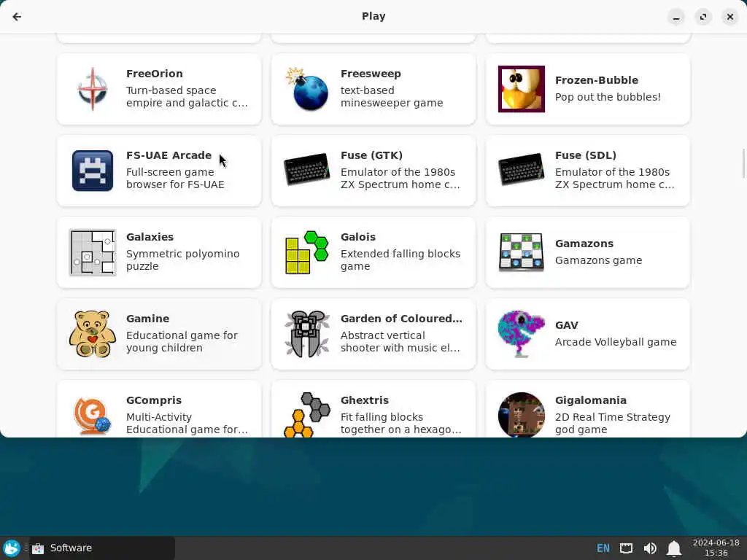Open the Fuse (GTK) keyboard icon
Screen dimensions: 747x560
pyautogui.click(x=307, y=169)
